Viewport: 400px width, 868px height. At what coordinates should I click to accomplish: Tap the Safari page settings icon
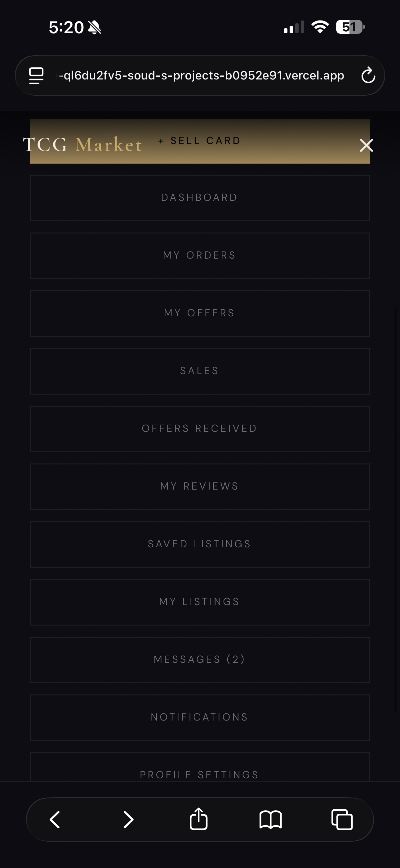pyautogui.click(x=36, y=75)
